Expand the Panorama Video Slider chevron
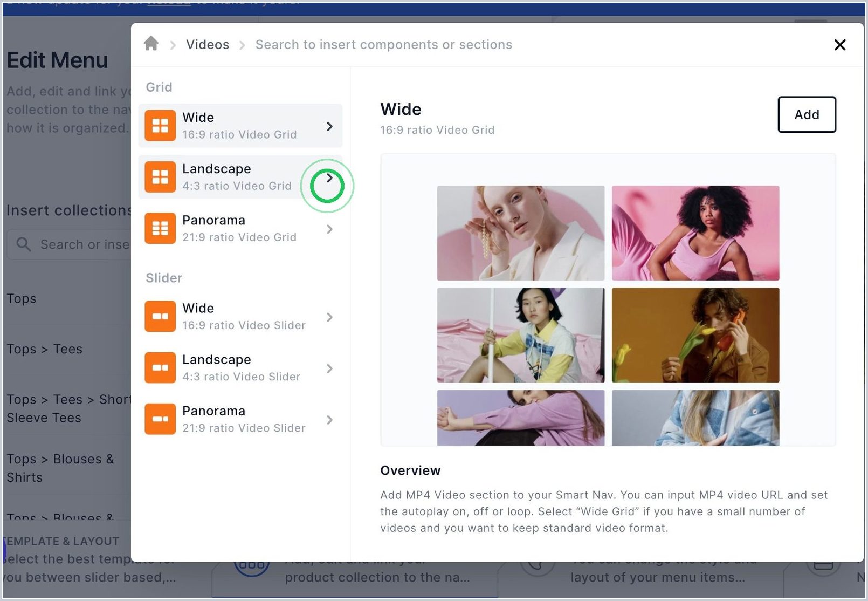 click(329, 420)
